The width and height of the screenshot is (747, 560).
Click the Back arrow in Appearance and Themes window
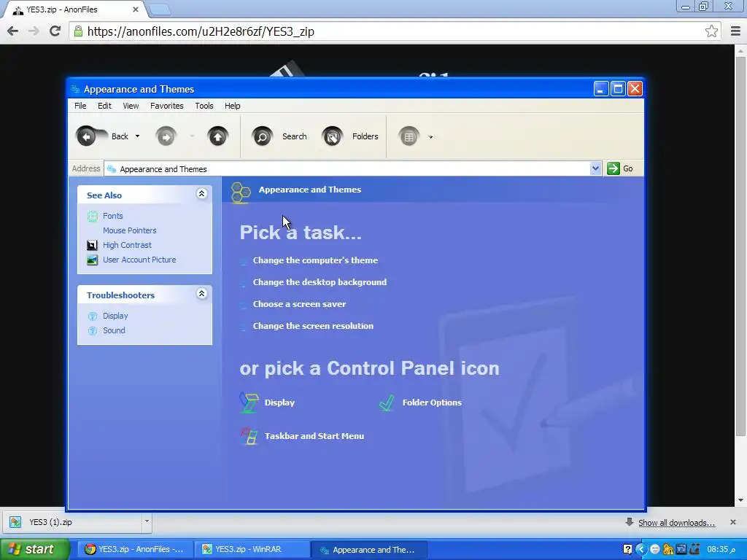coord(86,136)
